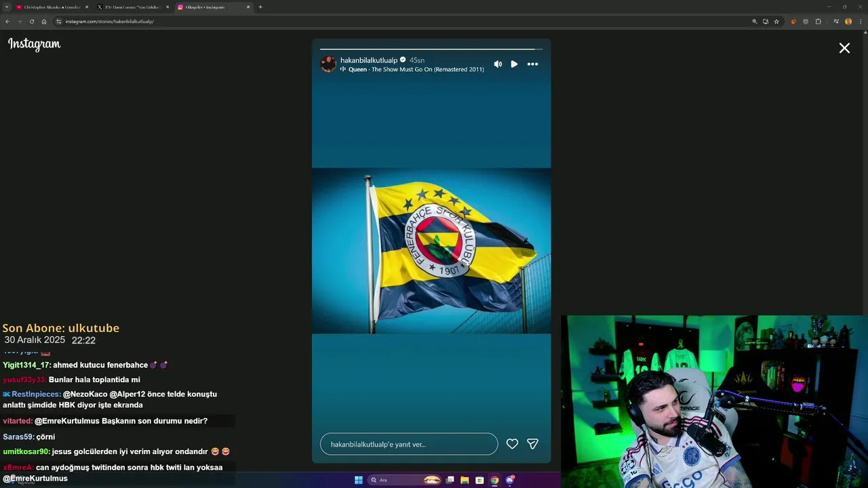Go to Instagram home via the logo

pos(34,44)
